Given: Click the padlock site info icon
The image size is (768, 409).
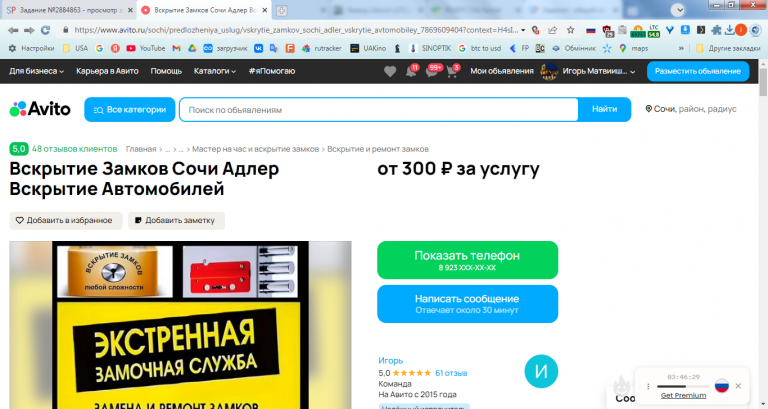Looking at the screenshot, I should click(65, 30).
